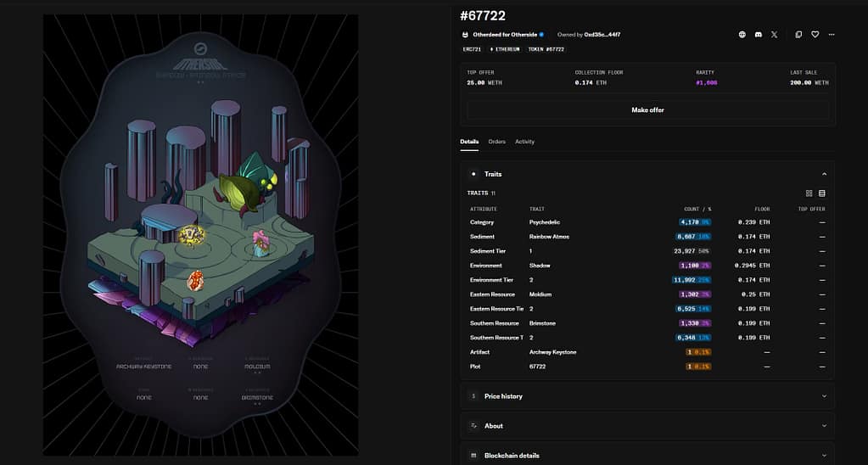Click the Artifact row count badge
868x465 pixels.
[x=698, y=351]
